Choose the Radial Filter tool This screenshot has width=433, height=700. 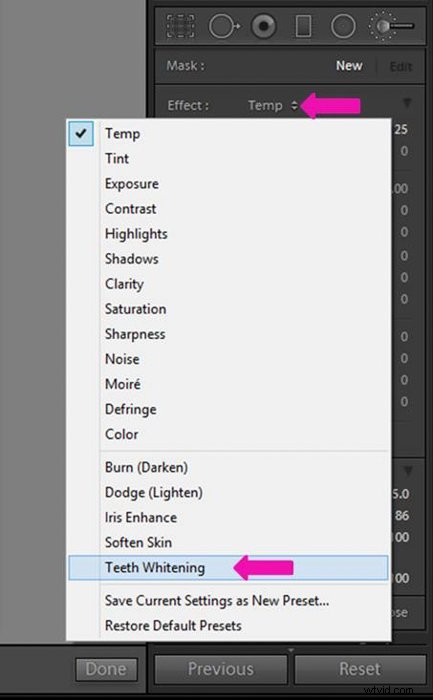point(343,26)
